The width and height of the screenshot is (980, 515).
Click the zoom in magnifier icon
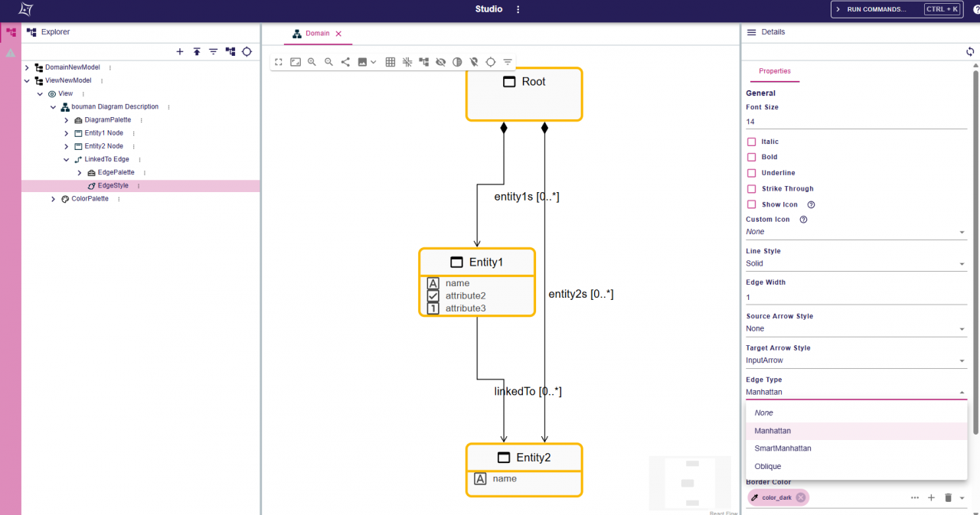(x=312, y=62)
